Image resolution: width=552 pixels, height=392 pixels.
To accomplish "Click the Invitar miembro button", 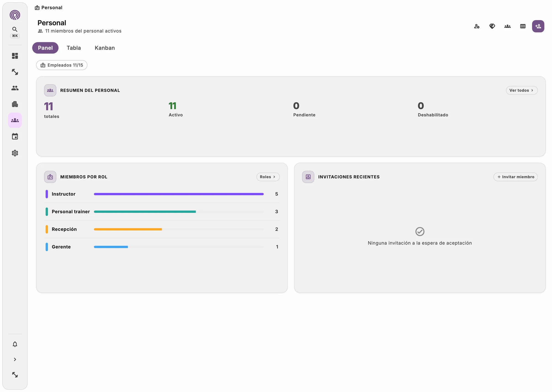I will [515, 177].
